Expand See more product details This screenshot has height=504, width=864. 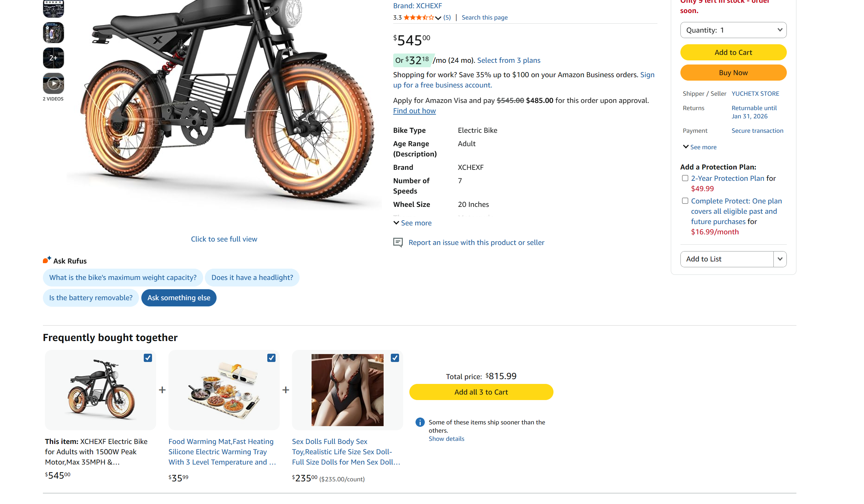click(x=412, y=223)
